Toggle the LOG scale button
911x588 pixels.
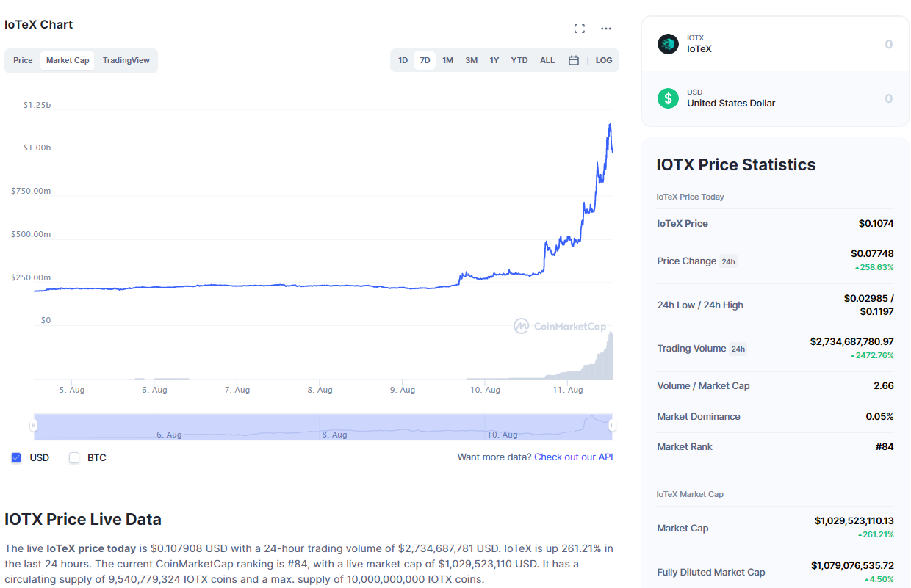point(604,60)
